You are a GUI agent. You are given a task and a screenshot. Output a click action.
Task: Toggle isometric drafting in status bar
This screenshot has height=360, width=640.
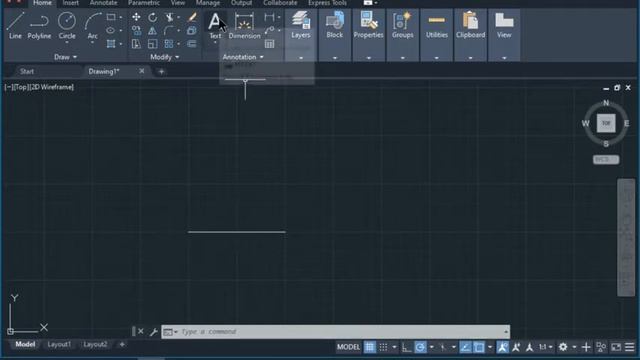pyautogui.click(x=443, y=347)
